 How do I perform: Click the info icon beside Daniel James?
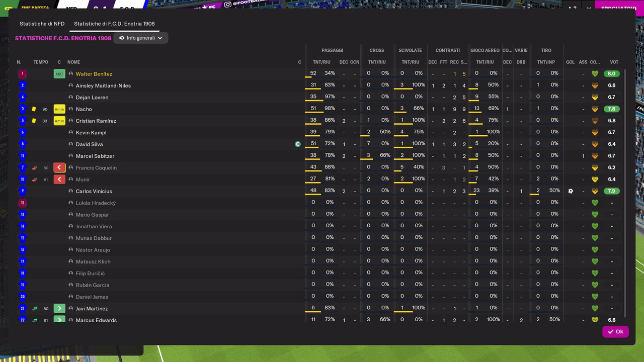(x=71, y=297)
